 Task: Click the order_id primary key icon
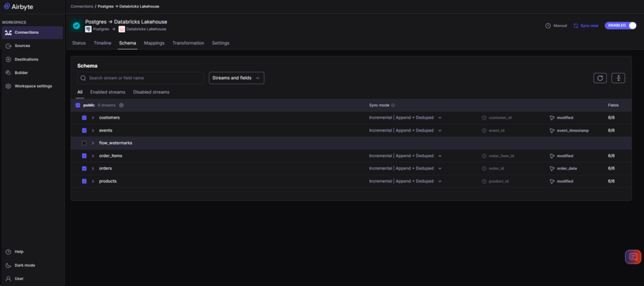(484, 168)
